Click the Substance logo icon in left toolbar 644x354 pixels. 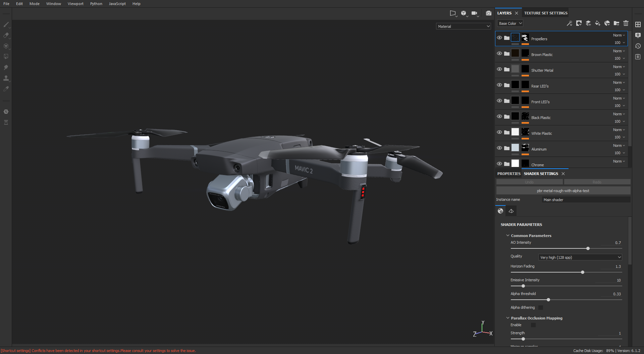[6, 112]
